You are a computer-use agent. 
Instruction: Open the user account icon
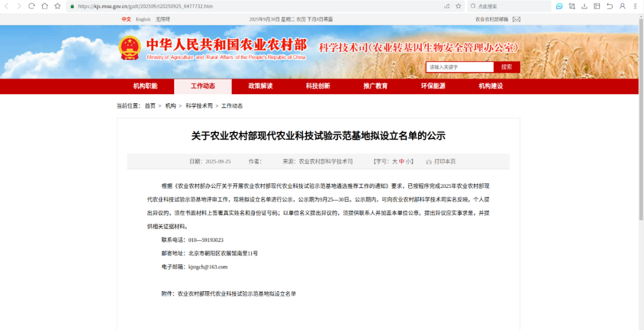[x=623, y=6]
